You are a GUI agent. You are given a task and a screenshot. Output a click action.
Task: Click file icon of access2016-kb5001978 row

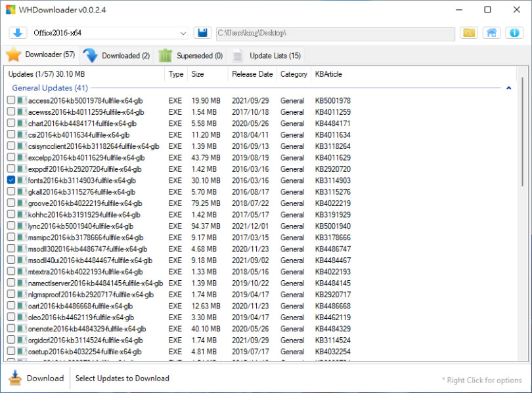point(22,100)
